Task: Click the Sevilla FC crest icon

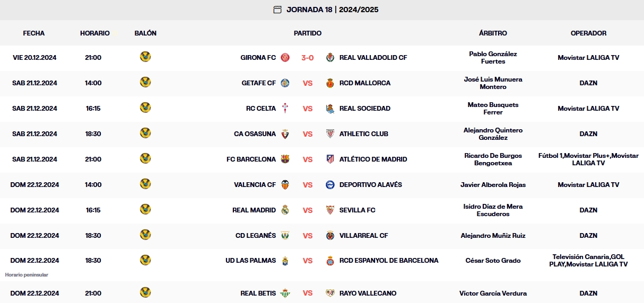Action: (330, 210)
